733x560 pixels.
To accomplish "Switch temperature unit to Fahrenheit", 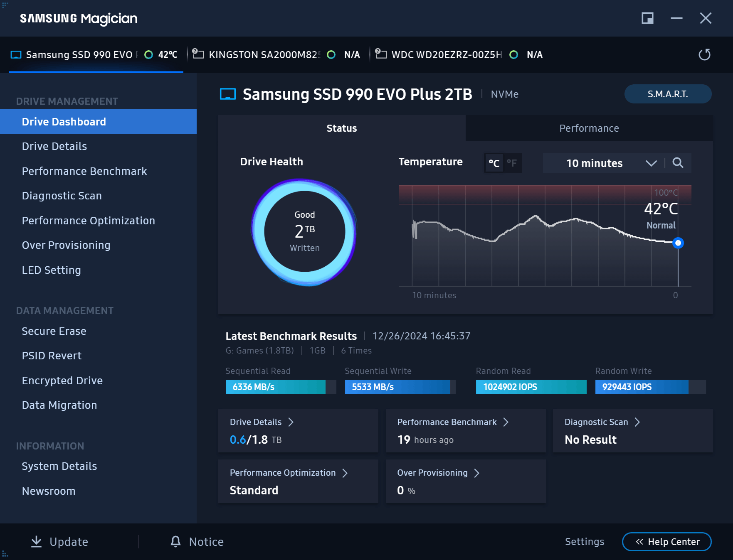I will (512, 163).
